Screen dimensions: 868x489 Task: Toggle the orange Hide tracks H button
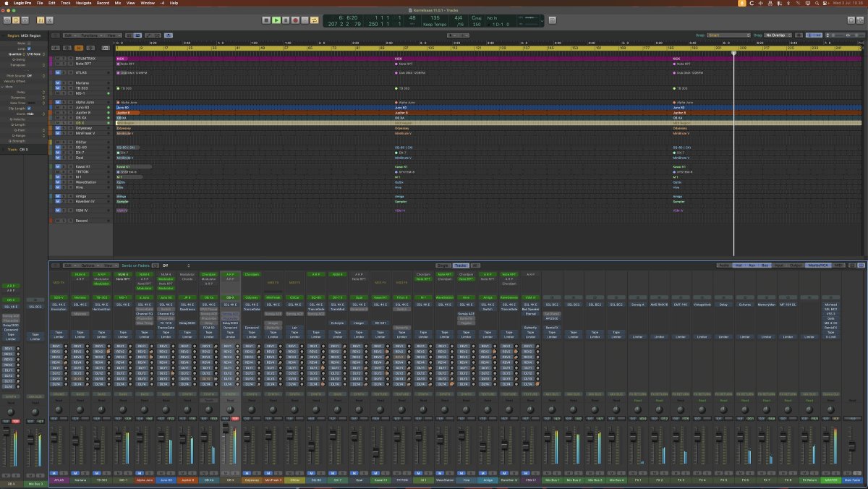point(78,48)
